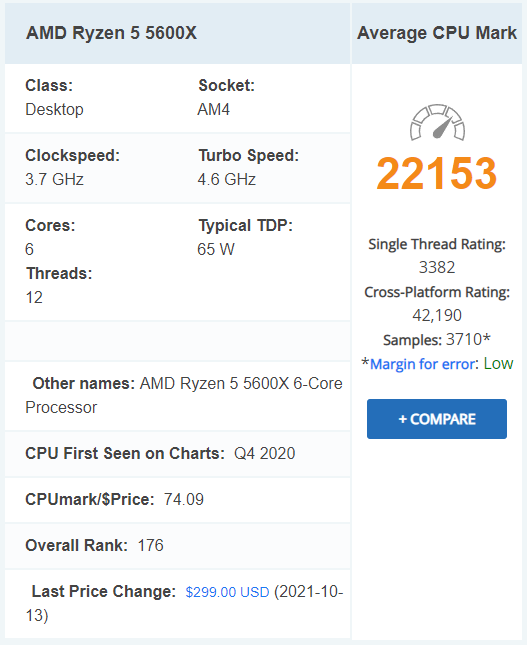The image size is (527, 645).
Task: Click the Class: label
Action: (x=49, y=86)
